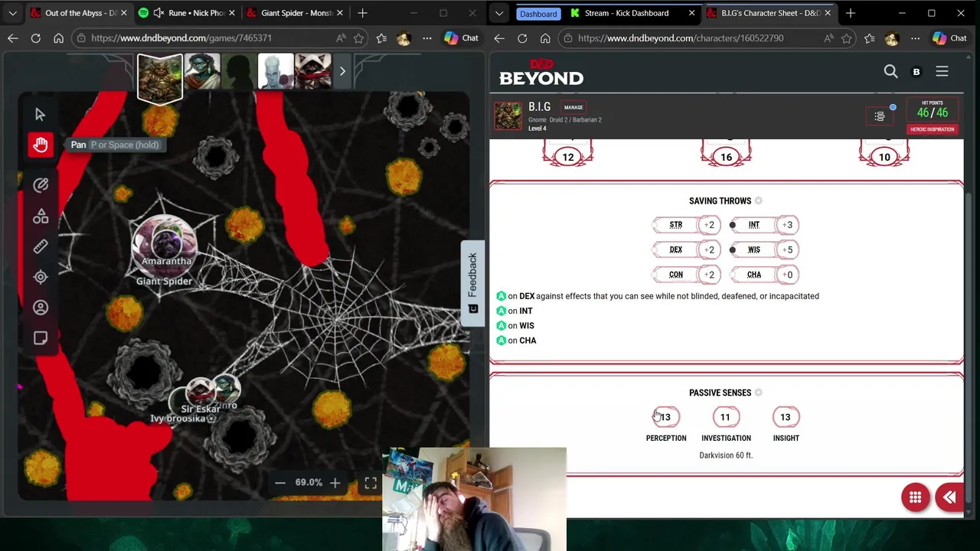Open the sticky note tool
Image resolution: width=980 pixels, height=551 pixels.
click(41, 338)
